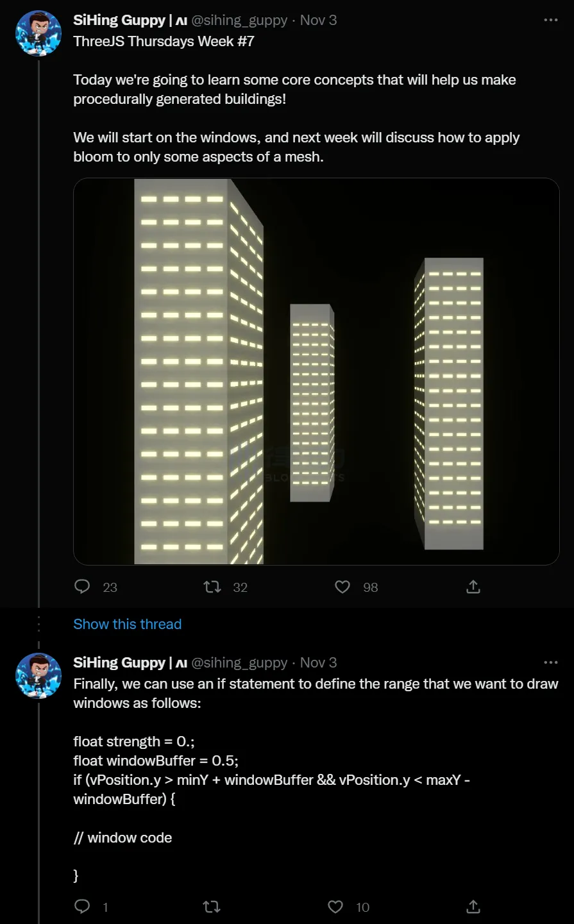Open SiHing Guppy avatar on first tweet
This screenshot has width=574, height=924.
point(38,33)
